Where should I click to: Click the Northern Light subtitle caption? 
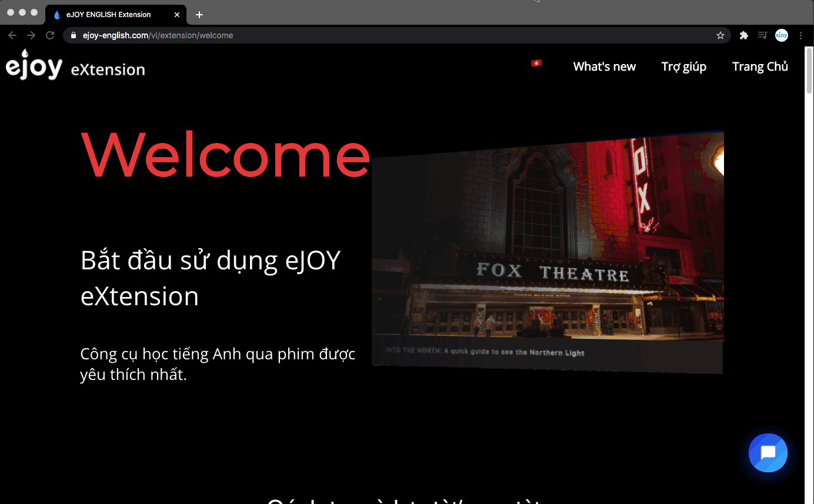(485, 352)
